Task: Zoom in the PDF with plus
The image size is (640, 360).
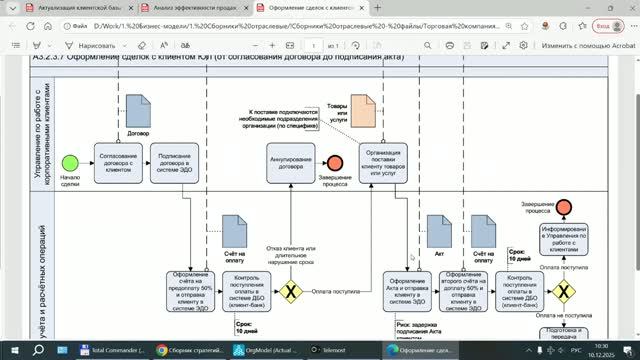Action: 272,45
